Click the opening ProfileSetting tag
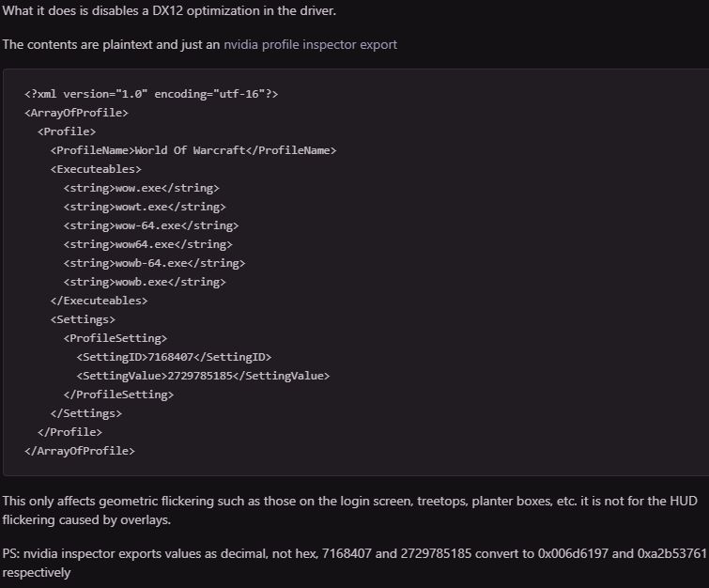 (115, 338)
